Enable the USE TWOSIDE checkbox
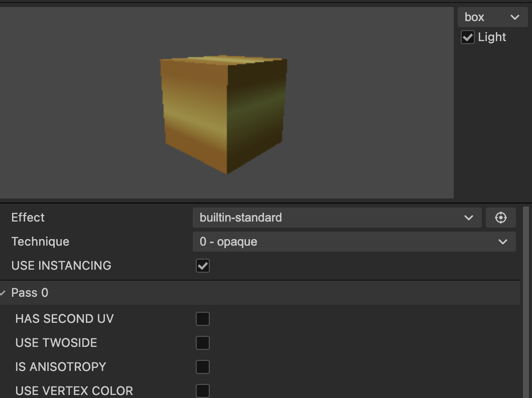This screenshot has height=398, width=532. (x=203, y=343)
